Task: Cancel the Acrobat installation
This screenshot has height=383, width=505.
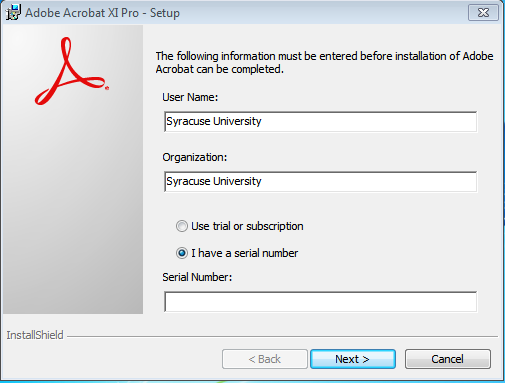Action: [x=448, y=359]
